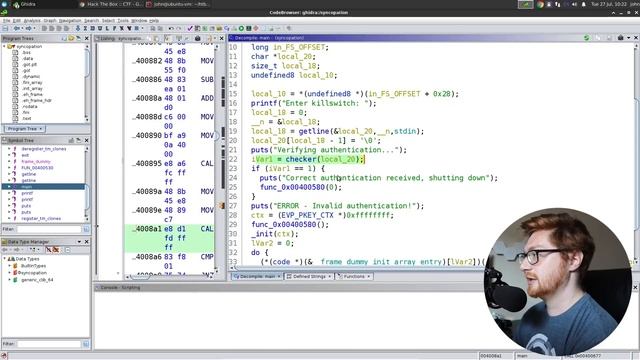The width and height of the screenshot is (640, 360).
Task: Click the snapshot camera icon in Listing header
Action: pos(198,38)
